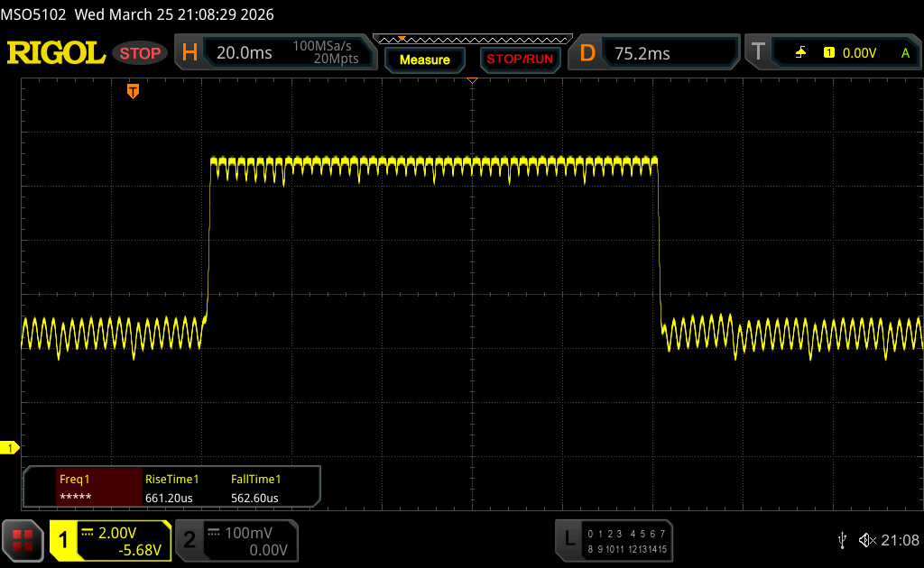This screenshot has width=924, height=568.
Task: Click the L logic analyzer icon
Action: tap(568, 539)
